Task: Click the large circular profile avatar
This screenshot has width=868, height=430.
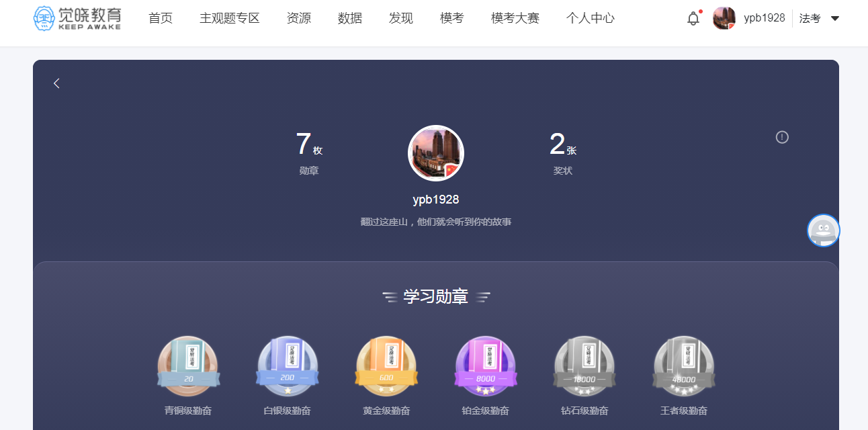Action: (436, 153)
